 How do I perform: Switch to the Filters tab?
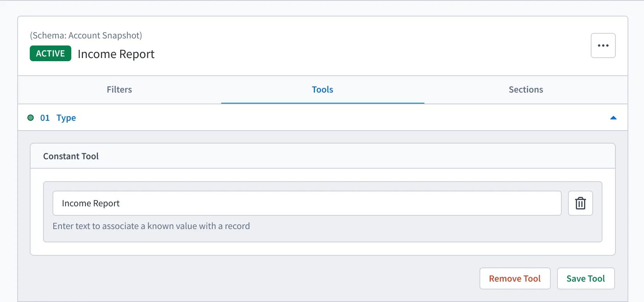(119, 90)
